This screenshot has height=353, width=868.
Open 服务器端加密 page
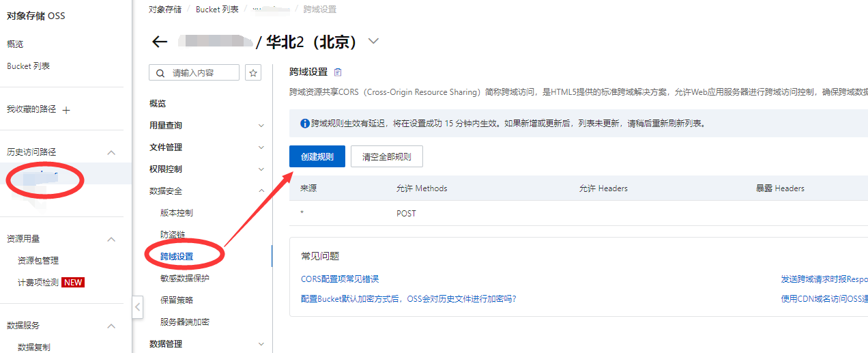pyautogui.click(x=185, y=322)
